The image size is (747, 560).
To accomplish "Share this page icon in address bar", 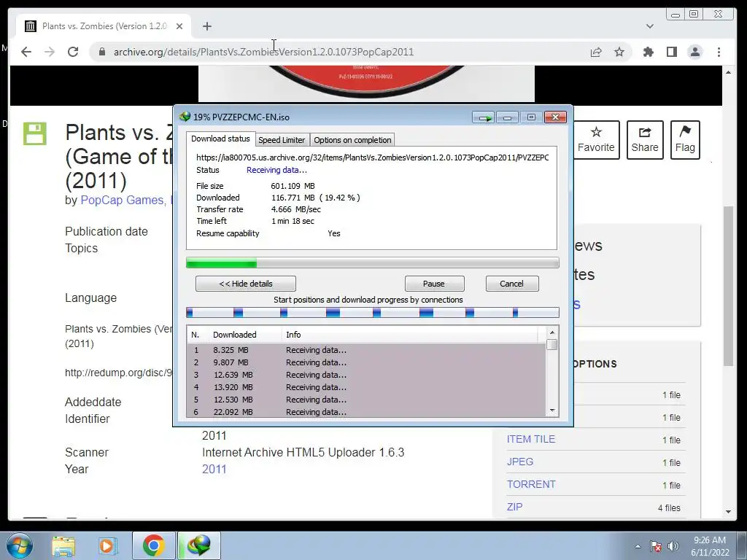I will (x=596, y=52).
